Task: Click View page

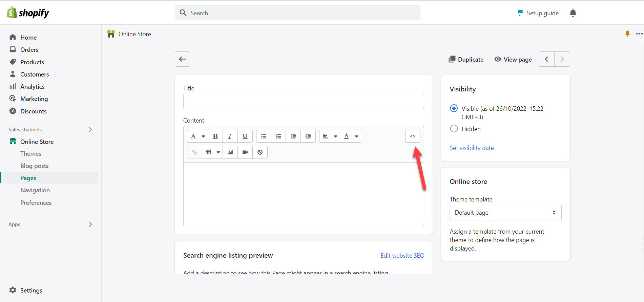Action: coord(513,59)
